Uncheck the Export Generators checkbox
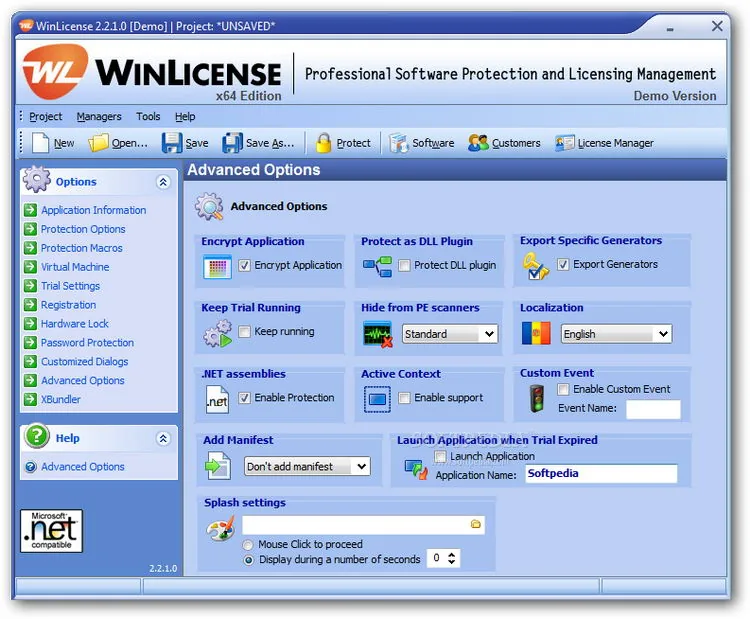Viewport: 750px width, 619px height. click(x=563, y=264)
